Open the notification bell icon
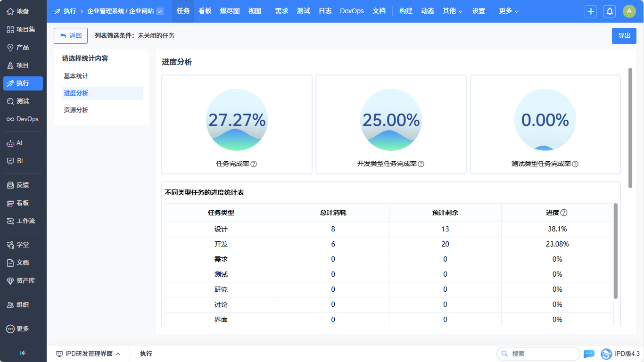644x362 pixels. (610, 11)
